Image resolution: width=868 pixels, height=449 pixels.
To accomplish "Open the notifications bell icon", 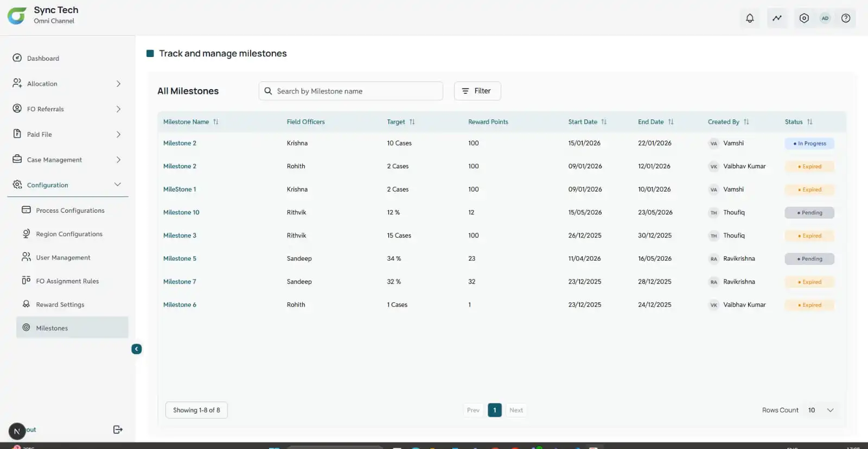I will pos(750,18).
